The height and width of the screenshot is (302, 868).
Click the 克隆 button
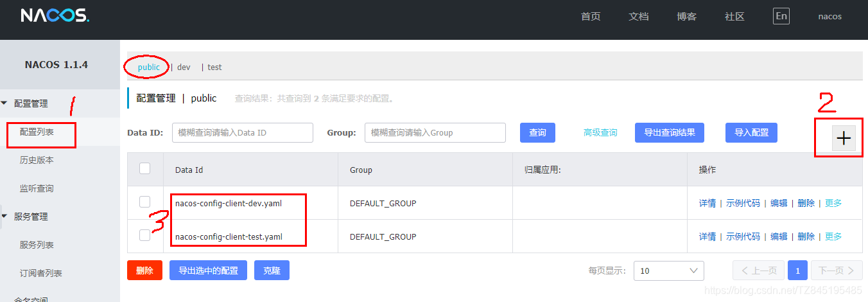(272, 271)
